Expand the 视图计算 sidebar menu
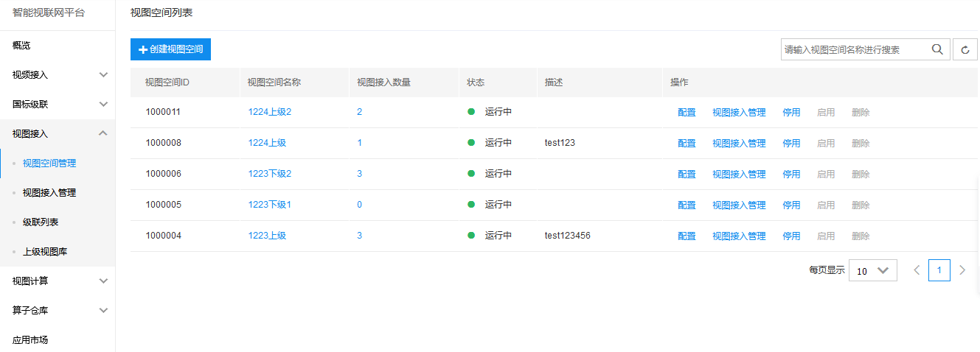 click(x=58, y=281)
